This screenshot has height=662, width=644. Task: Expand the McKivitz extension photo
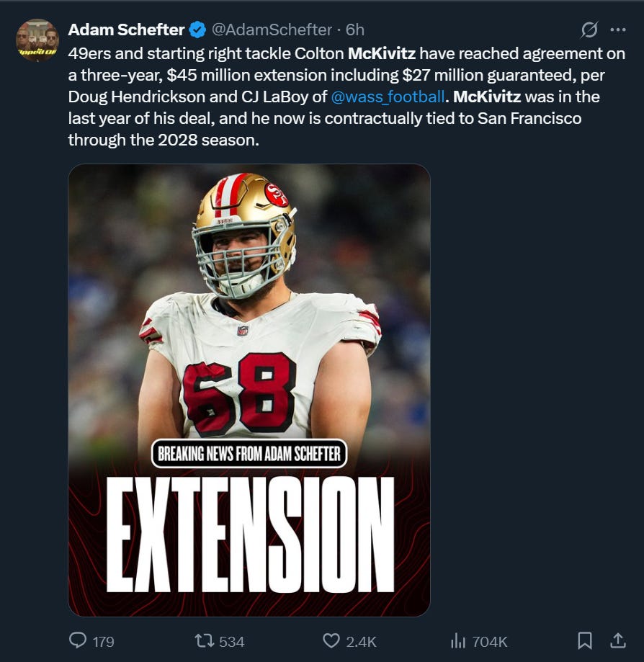[x=249, y=390]
